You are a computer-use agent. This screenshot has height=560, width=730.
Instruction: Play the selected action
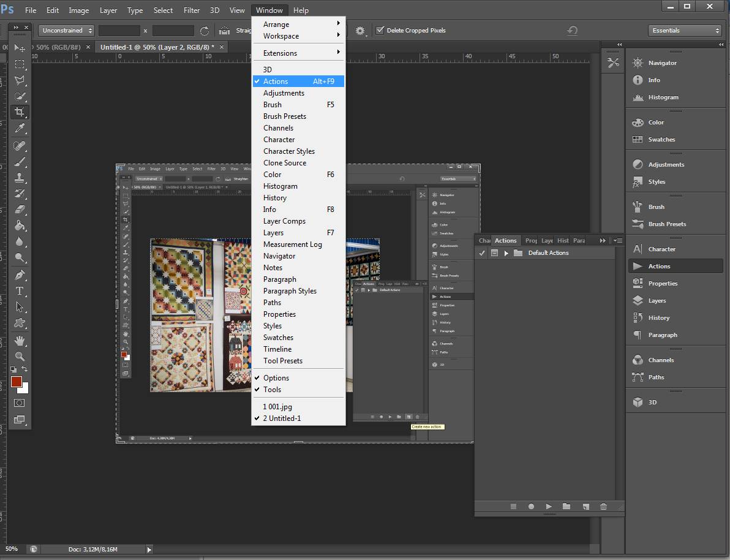pos(549,507)
